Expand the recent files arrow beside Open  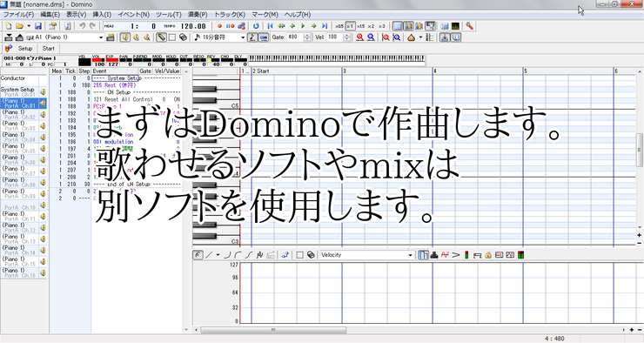tap(29, 26)
